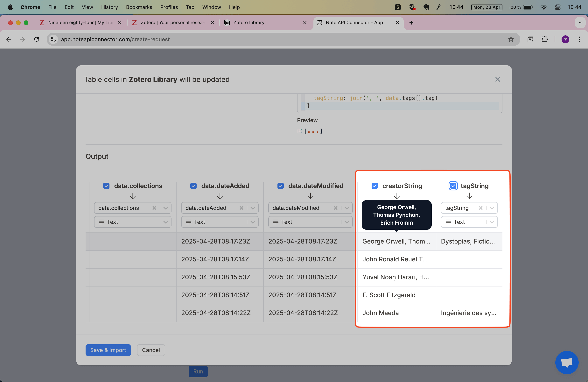The image size is (588, 382).
Task: Click the Wi-Fi status icon
Action: [x=543, y=7]
